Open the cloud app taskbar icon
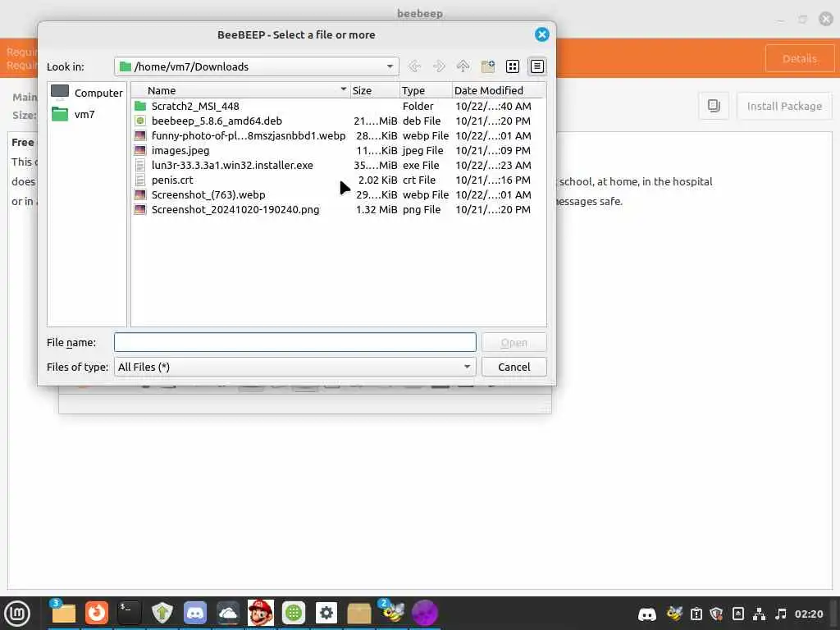This screenshot has width=840, height=630. point(228,613)
